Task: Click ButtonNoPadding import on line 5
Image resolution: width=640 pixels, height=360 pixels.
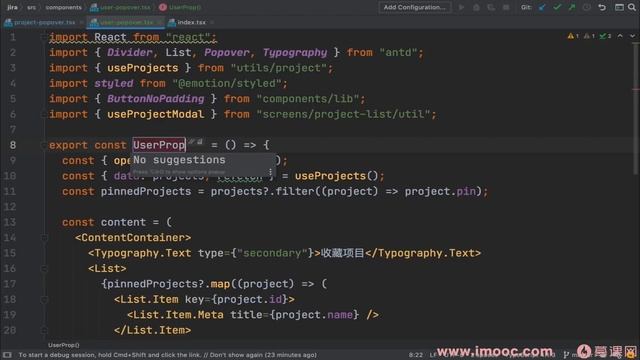Action: (x=155, y=99)
